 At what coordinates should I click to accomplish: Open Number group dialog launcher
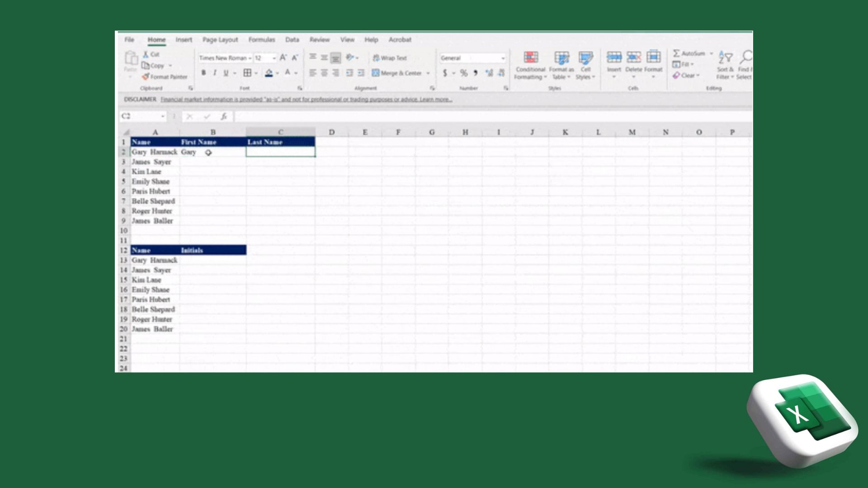click(x=506, y=88)
